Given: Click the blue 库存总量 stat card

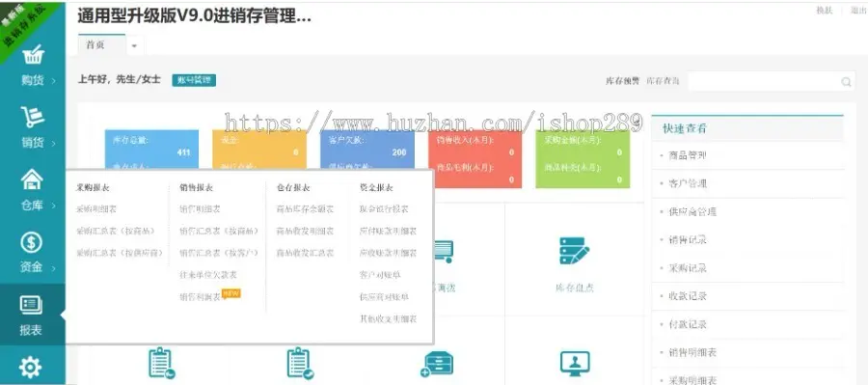Looking at the screenshot, I should 151,150.
